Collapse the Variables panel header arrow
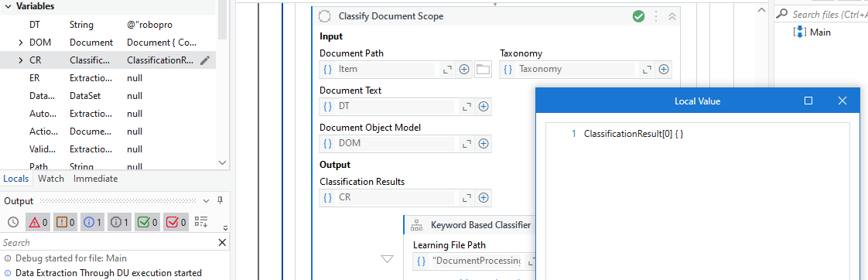Image resolution: width=868 pixels, height=280 pixels. tap(9, 7)
